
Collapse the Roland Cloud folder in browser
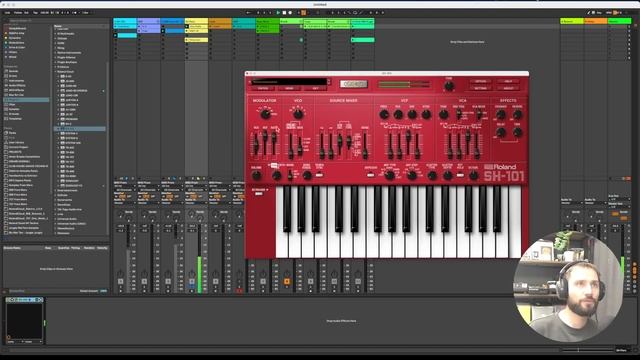tap(56, 71)
